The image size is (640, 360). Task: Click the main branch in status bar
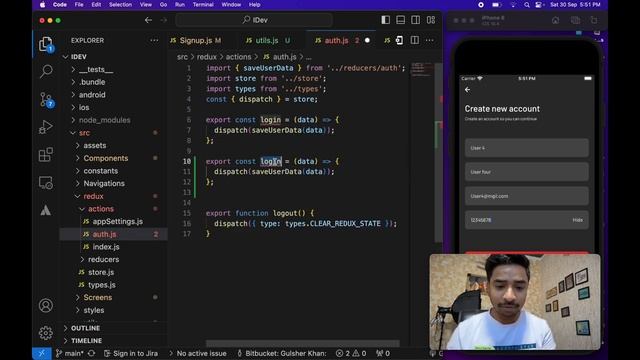69,353
